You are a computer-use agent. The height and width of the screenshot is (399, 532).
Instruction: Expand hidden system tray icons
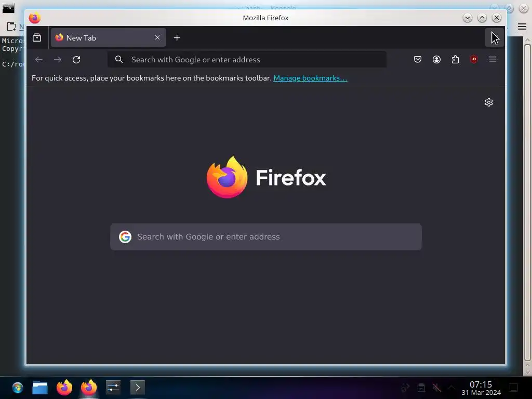(x=451, y=388)
